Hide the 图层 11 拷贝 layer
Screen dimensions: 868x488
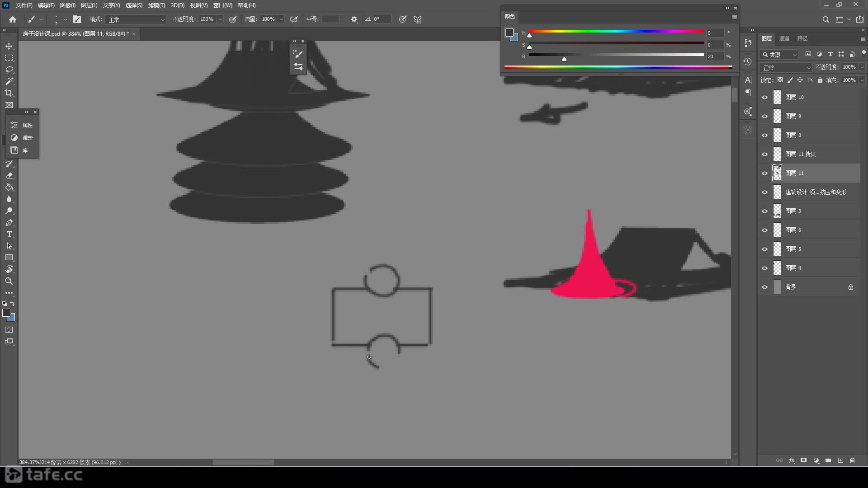[764, 154]
